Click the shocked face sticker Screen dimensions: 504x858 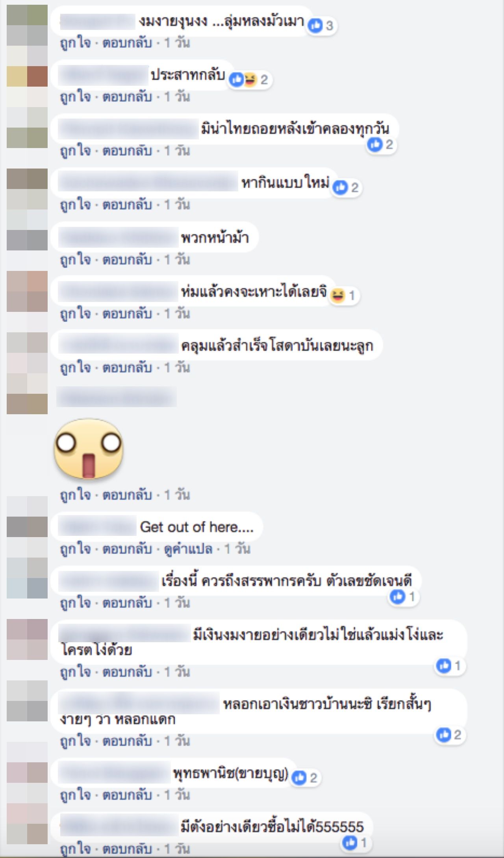(x=89, y=448)
